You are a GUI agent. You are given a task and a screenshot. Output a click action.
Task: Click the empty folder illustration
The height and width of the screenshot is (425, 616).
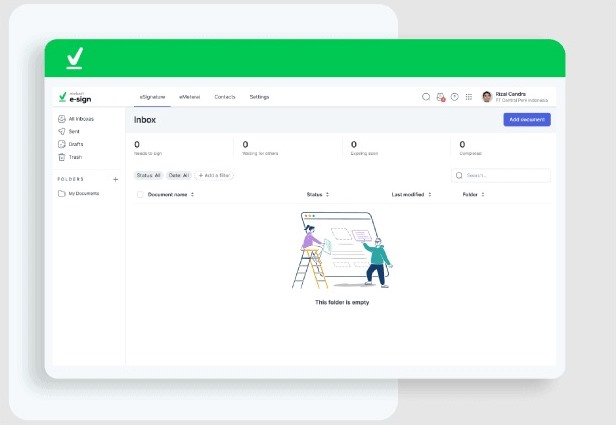coord(342,250)
